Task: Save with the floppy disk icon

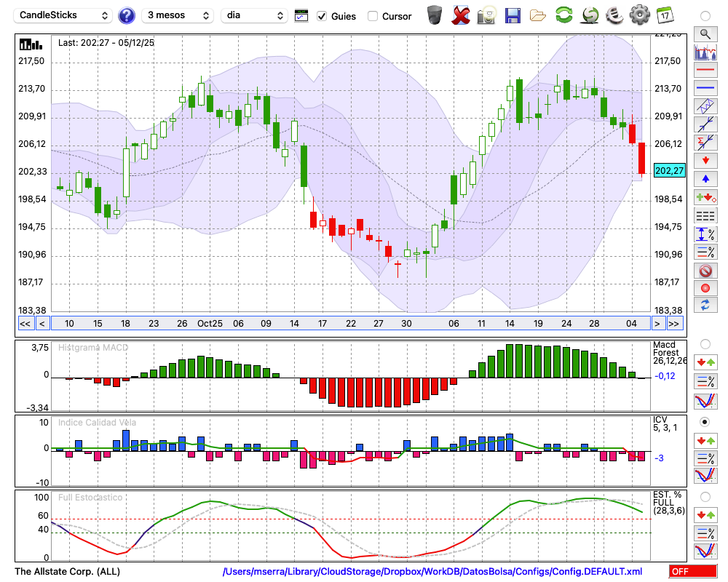Action: (x=513, y=15)
